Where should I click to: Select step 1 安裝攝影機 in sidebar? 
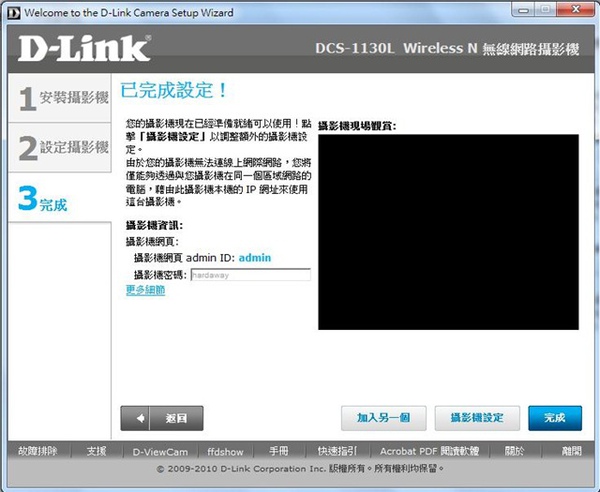[60, 98]
